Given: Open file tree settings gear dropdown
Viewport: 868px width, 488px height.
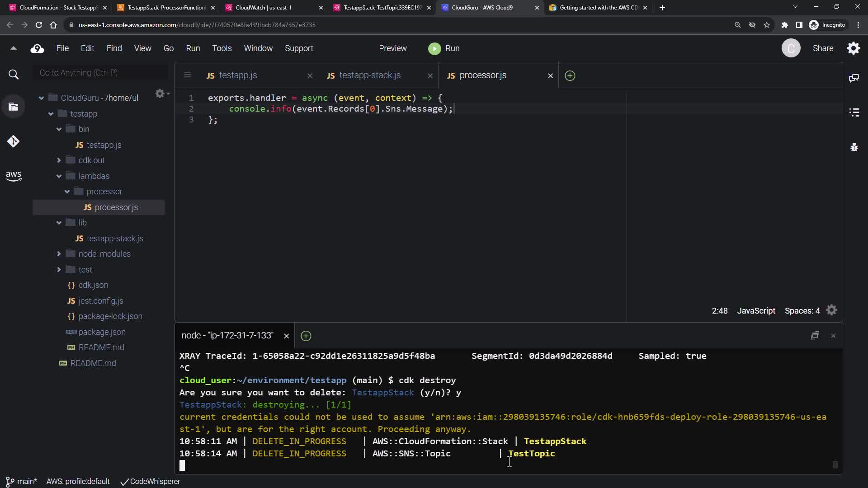Looking at the screenshot, I should 161,94.
